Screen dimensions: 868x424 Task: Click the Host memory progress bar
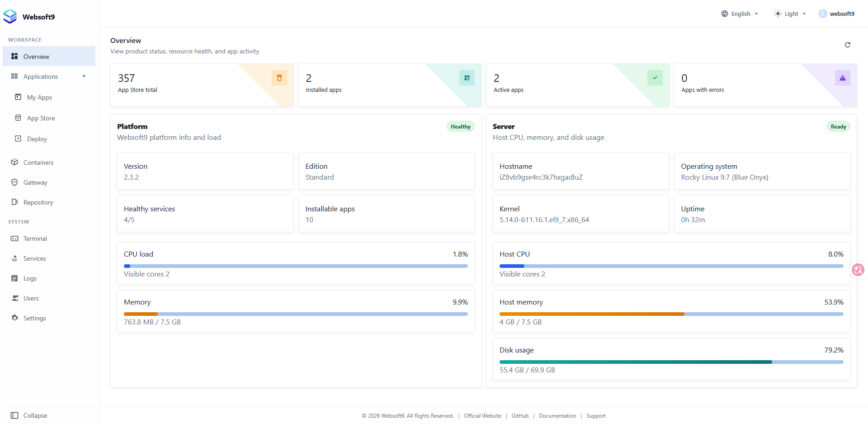[x=671, y=314]
